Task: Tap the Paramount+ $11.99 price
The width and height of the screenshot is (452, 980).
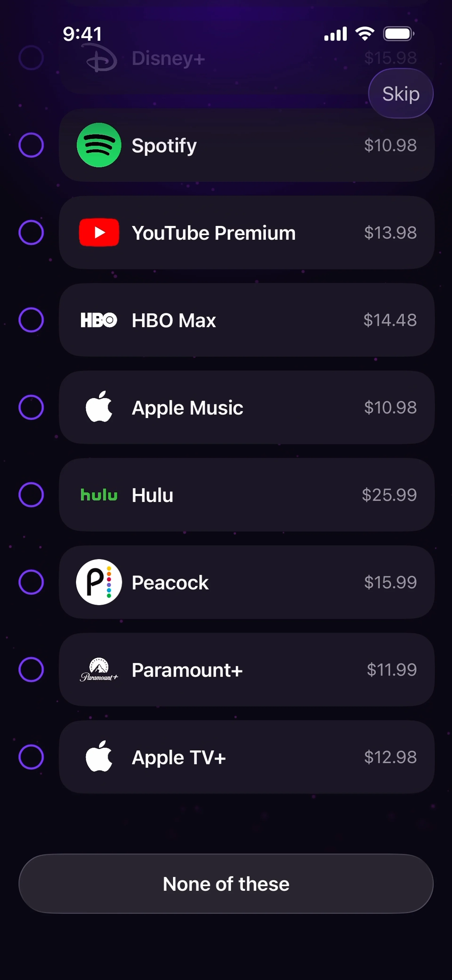Action: pyautogui.click(x=391, y=670)
